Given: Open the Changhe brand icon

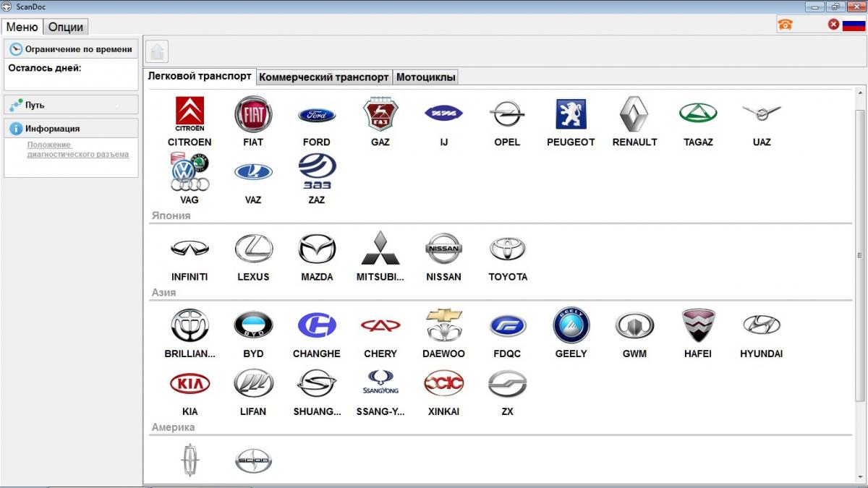Looking at the screenshot, I should pyautogui.click(x=317, y=325).
